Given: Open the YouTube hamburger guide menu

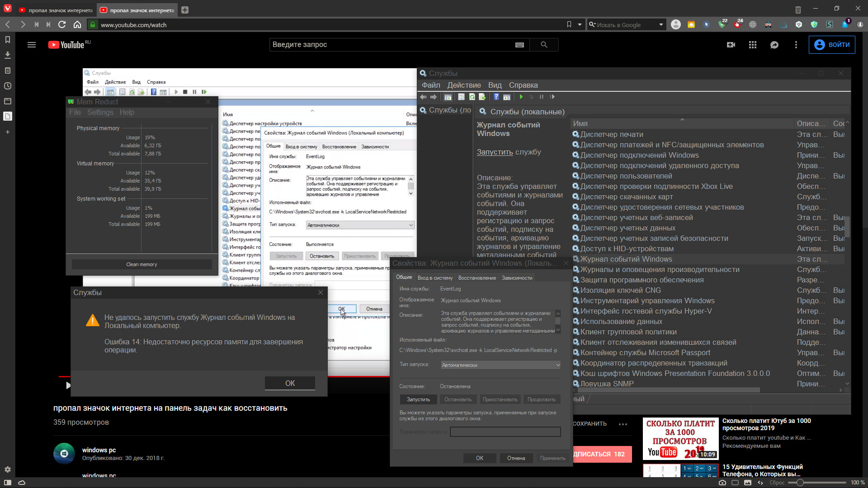Looking at the screenshot, I should click(x=32, y=45).
